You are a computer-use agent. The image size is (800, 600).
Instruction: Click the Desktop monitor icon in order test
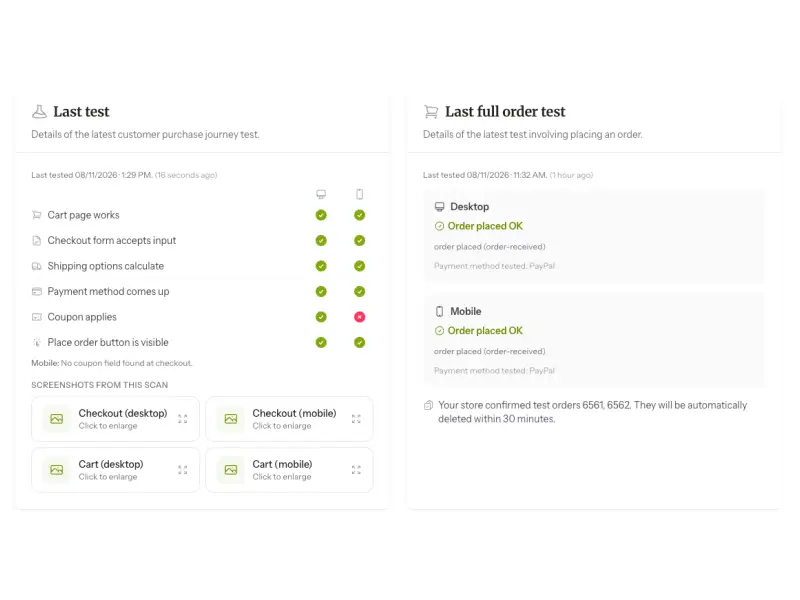[x=439, y=207]
